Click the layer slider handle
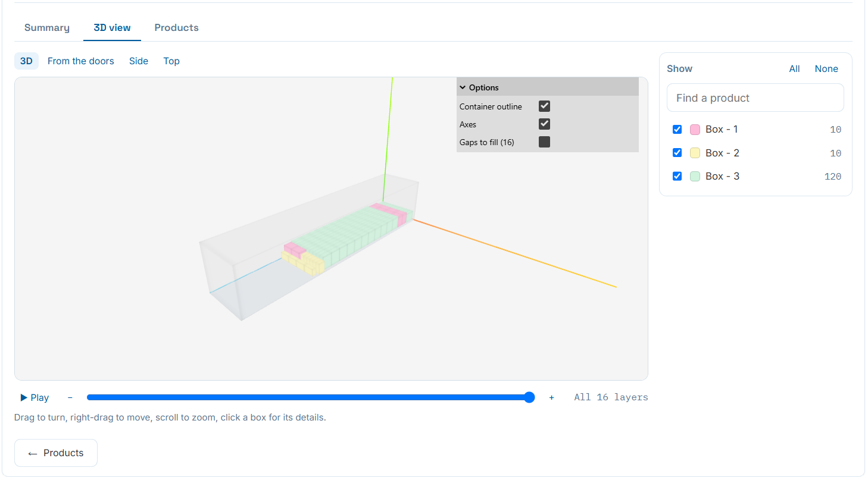The height and width of the screenshot is (477, 868). 529,397
